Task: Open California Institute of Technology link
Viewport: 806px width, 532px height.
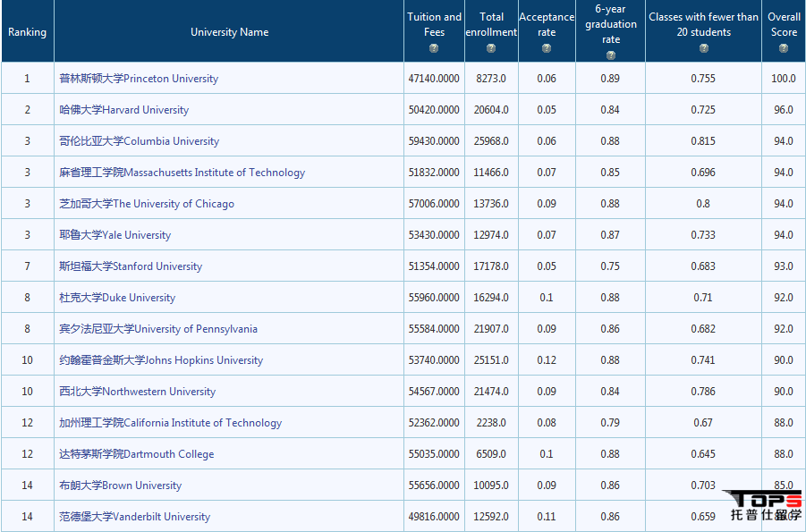Action: (171, 423)
